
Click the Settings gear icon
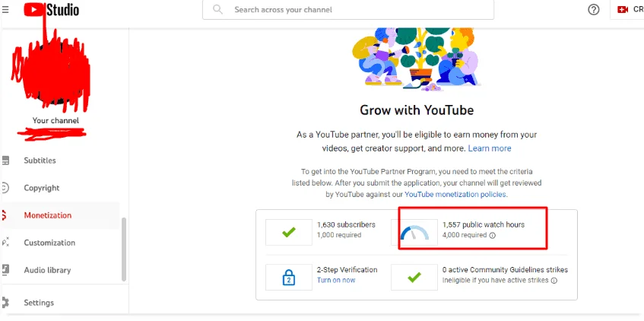(5, 303)
